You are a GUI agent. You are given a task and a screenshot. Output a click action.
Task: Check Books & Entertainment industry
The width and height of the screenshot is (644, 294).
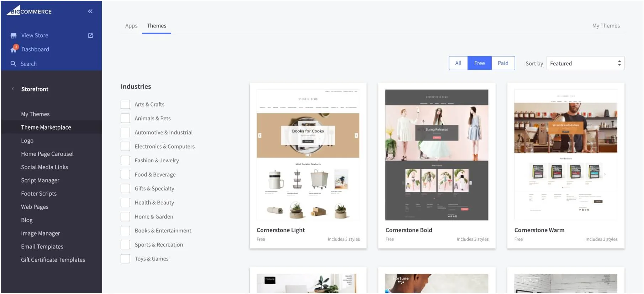(x=125, y=231)
